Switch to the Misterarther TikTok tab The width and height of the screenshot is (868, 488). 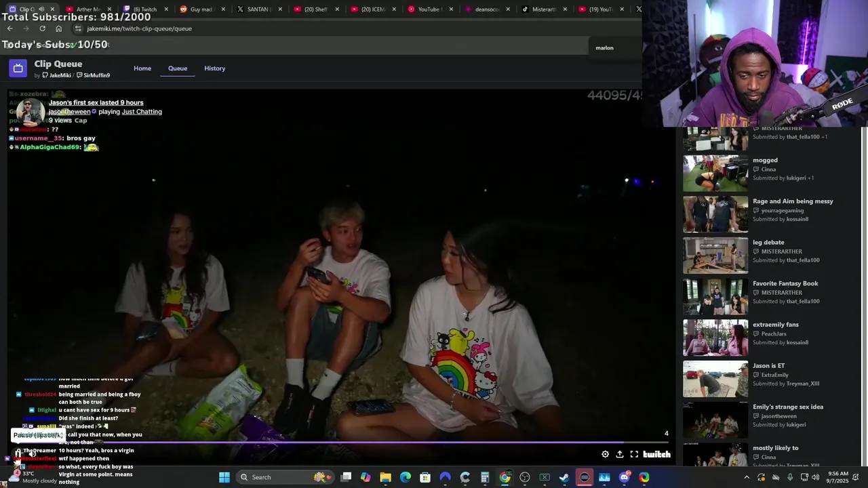point(543,9)
